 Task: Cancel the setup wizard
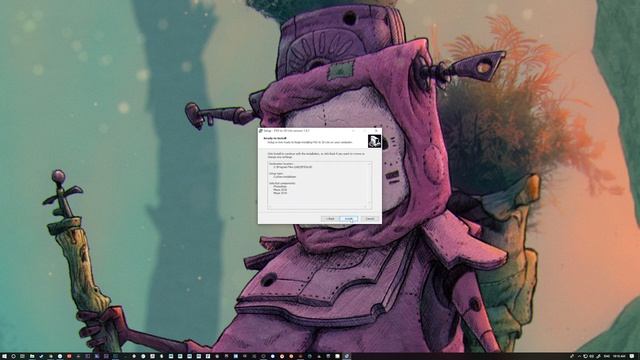point(370,219)
